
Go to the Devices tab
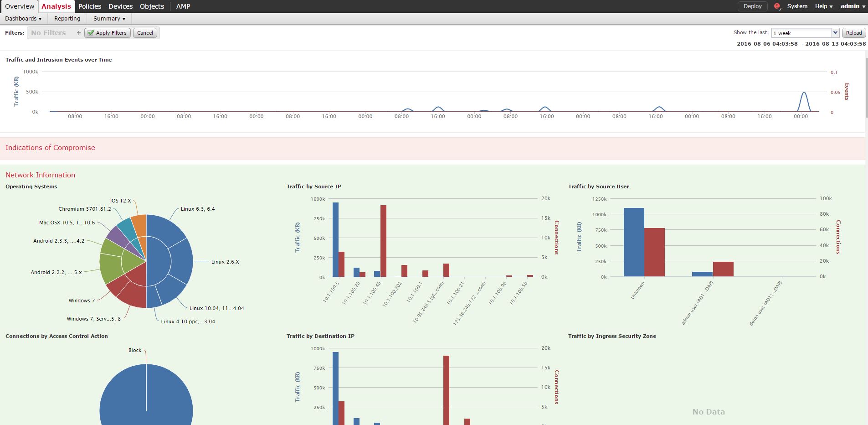click(120, 6)
